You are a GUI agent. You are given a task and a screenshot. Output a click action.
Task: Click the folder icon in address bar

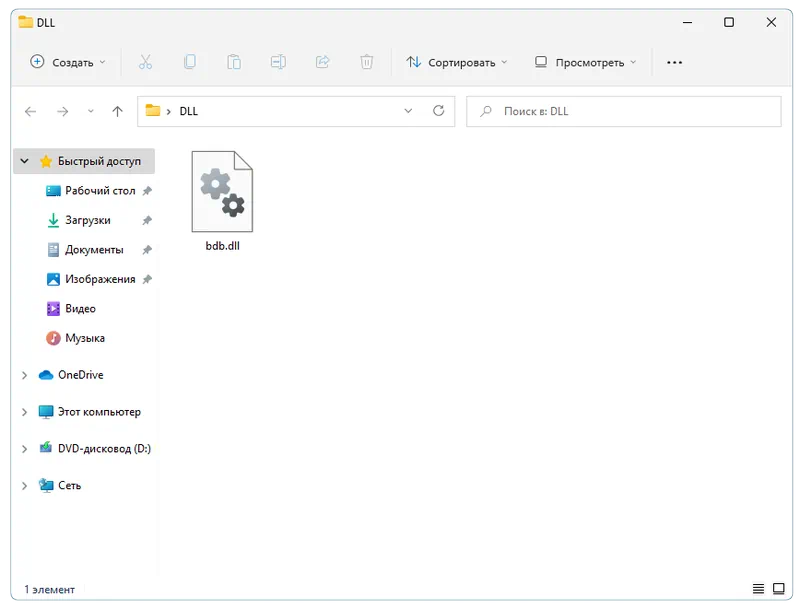tap(153, 110)
